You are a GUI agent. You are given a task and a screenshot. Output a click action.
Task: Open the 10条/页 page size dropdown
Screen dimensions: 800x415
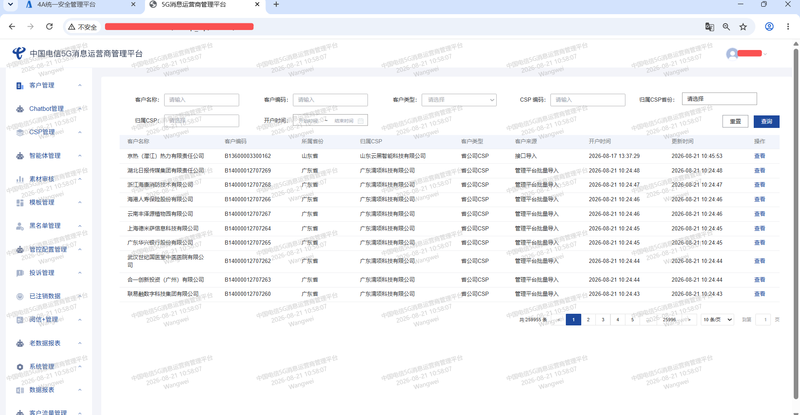tap(717, 320)
